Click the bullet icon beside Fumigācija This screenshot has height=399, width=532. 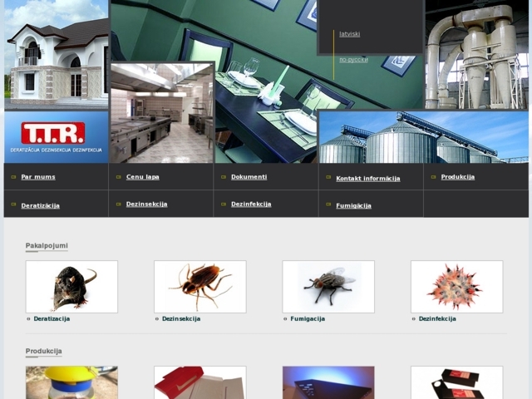coord(328,204)
